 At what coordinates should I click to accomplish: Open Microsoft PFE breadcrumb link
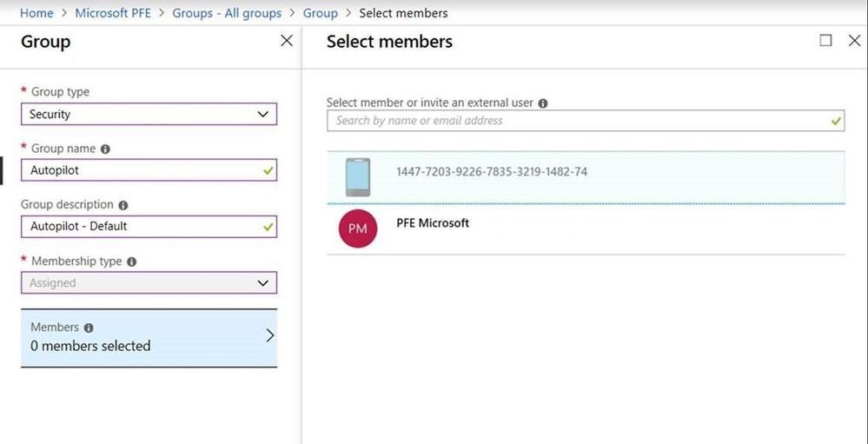113,13
